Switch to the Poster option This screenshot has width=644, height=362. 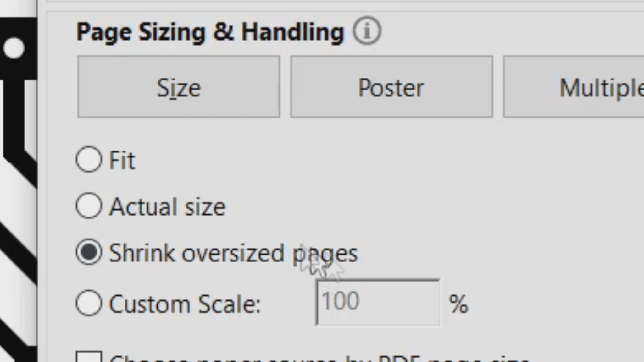click(391, 87)
